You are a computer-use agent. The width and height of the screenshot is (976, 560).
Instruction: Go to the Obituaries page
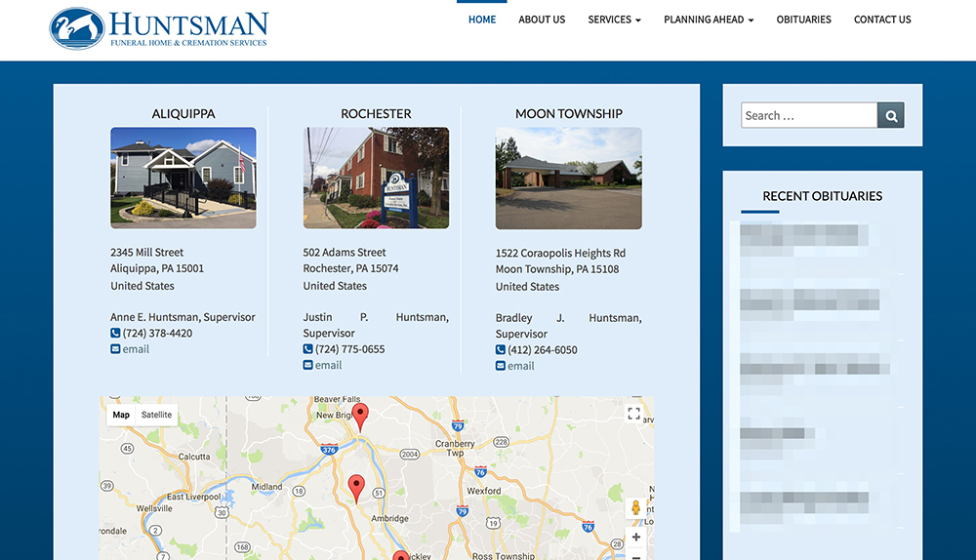(x=803, y=20)
